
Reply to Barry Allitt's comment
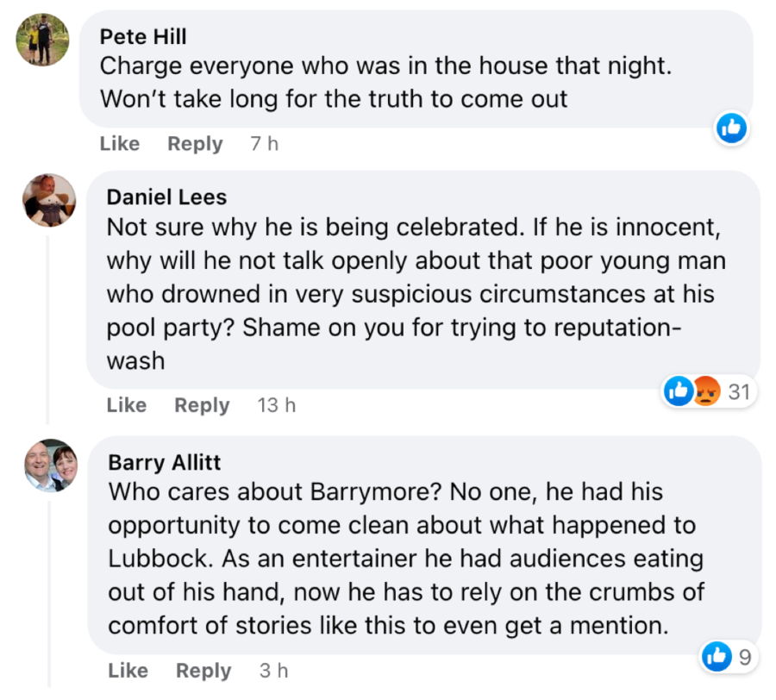(203, 670)
